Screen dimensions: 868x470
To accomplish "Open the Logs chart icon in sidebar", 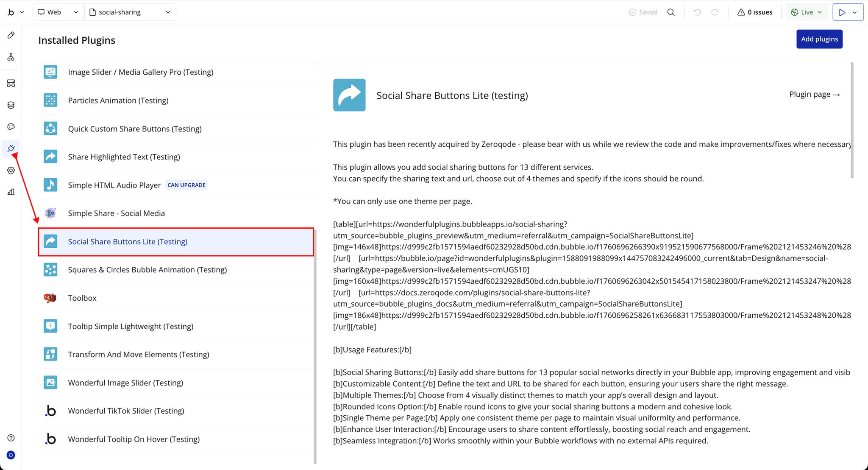I will (11, 192).
